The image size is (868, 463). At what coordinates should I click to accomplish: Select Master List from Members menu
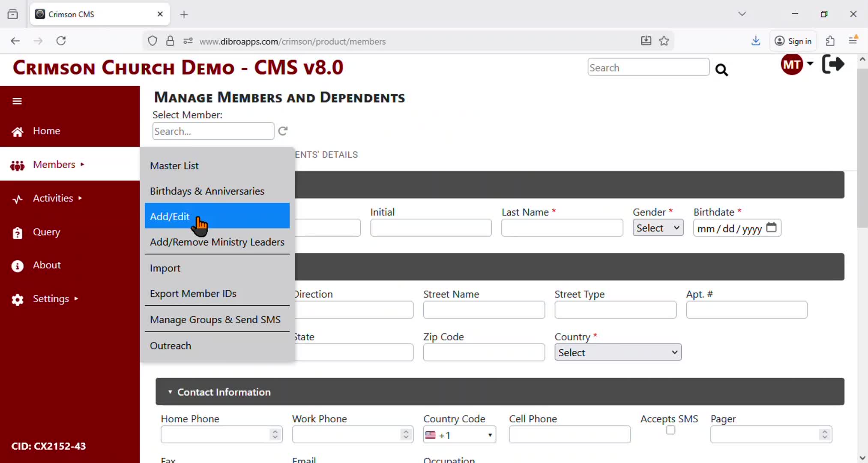pyautogui.click(x=174, y=166)
